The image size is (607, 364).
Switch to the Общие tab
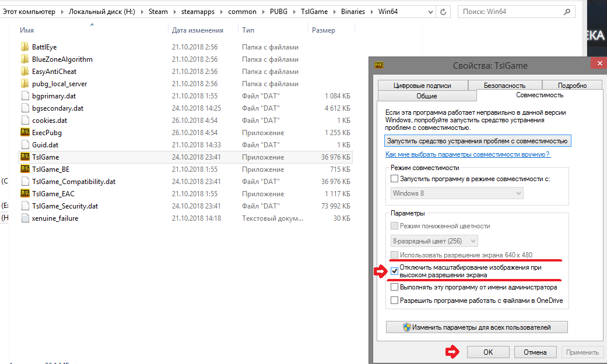tap(427, 96)
